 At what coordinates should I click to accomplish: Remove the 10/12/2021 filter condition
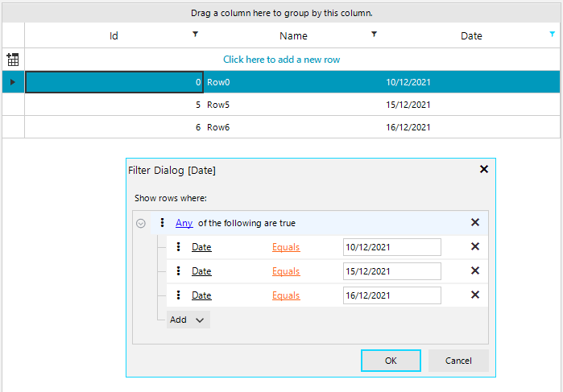click(x=474, y=247)
